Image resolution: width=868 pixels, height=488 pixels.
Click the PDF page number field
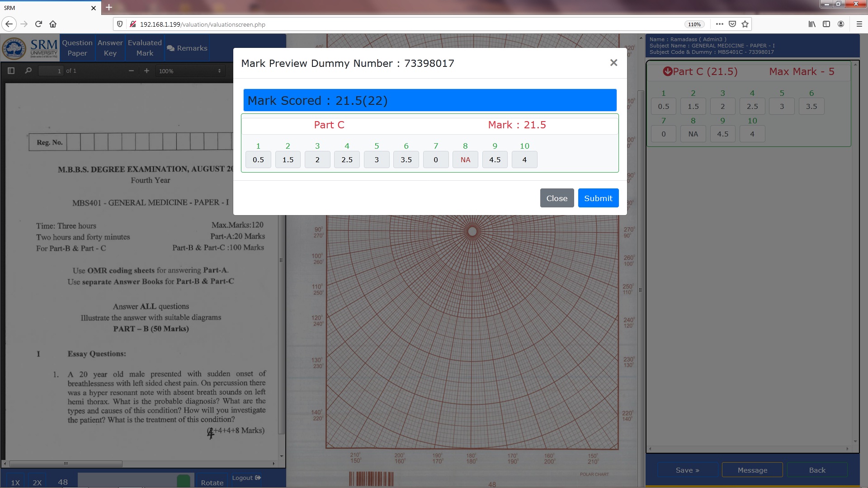51,71
